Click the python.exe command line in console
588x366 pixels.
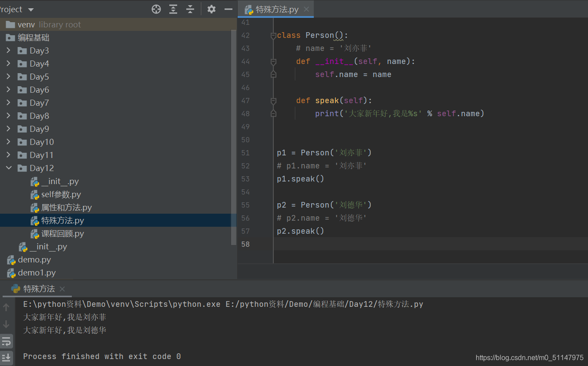tap(223, 304)
